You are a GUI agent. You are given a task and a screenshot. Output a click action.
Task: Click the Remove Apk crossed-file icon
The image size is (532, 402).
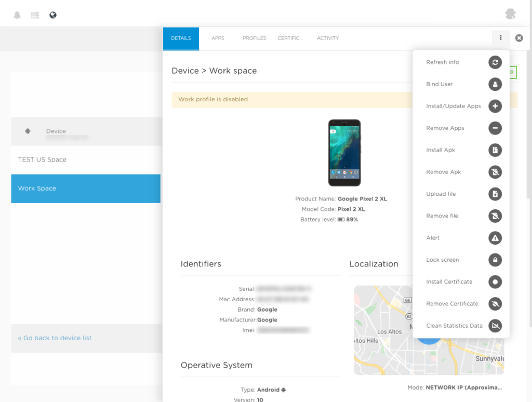495,172
